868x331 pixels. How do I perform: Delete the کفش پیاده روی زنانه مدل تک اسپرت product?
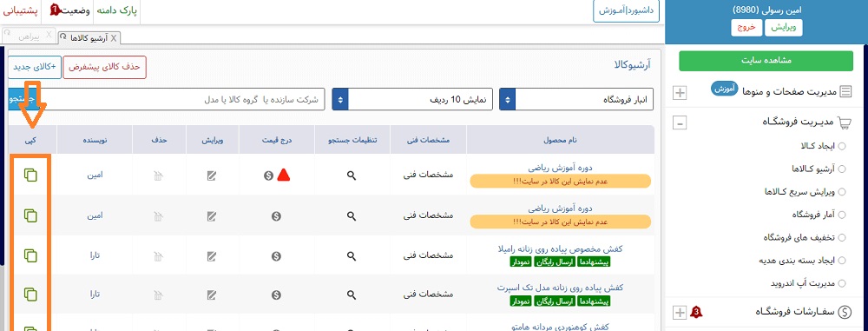pyautogui.click(x=158, y=295)
